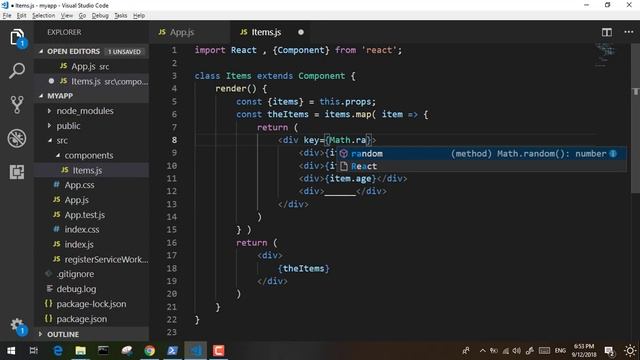Open the Selection menu
The width and height of the screenshot is (640, 360).
(x=43, y=16)
